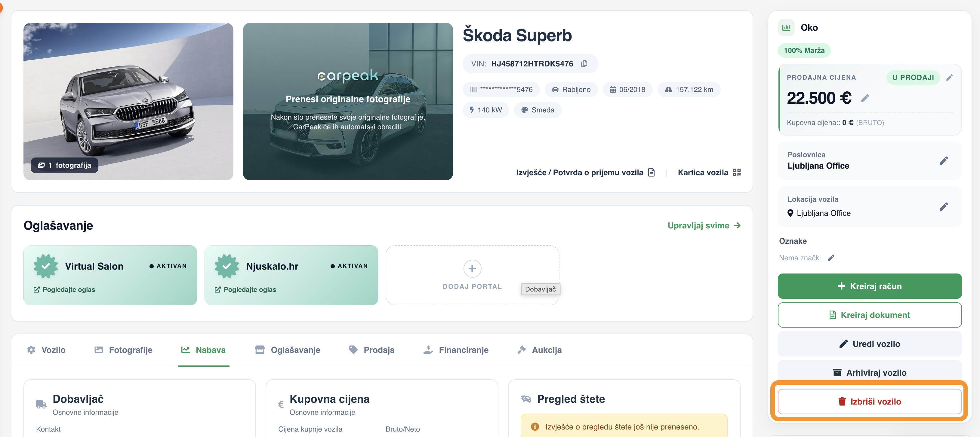980x437 pixels.
Task: Click the Oko chart icon
Action: click(x=786, y=27)
